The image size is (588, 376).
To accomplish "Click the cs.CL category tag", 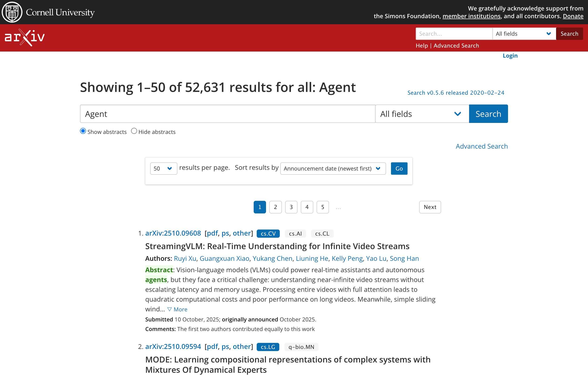I will click(322, 233).
